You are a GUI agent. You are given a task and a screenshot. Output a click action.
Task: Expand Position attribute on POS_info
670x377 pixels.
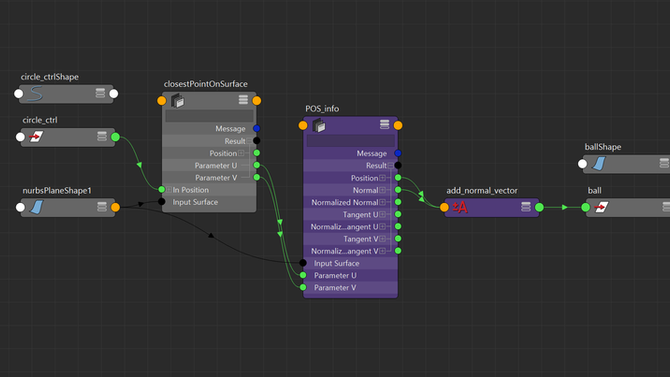point(382,178)
